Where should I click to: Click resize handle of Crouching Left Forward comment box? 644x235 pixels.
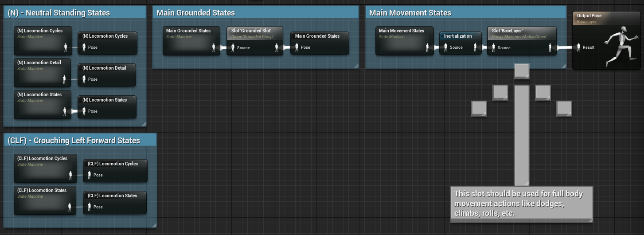tap(154, 225)
